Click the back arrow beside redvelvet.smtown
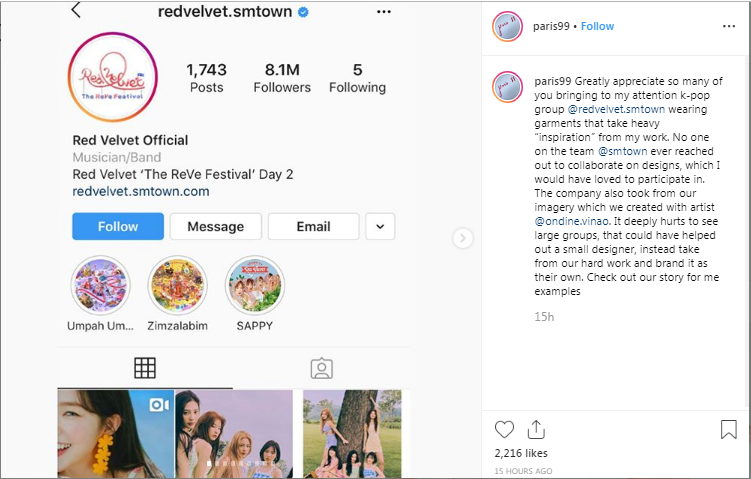Viewport: 751px width, 479px height. pos(76,12)
